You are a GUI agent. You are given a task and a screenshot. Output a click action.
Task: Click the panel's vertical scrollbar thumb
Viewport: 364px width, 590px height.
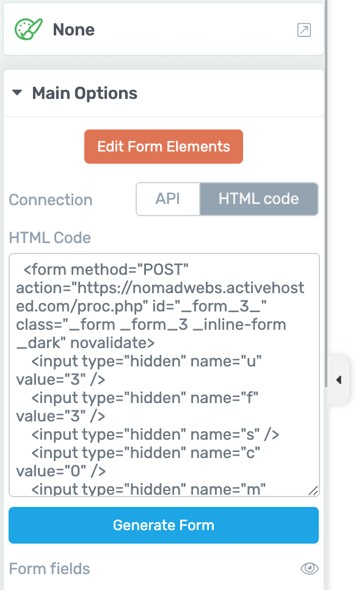tap(326, 193)
